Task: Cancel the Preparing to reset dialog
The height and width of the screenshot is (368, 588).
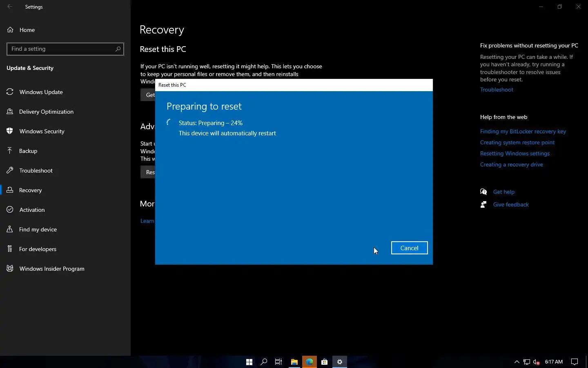Action: click(x=409, y=248)
